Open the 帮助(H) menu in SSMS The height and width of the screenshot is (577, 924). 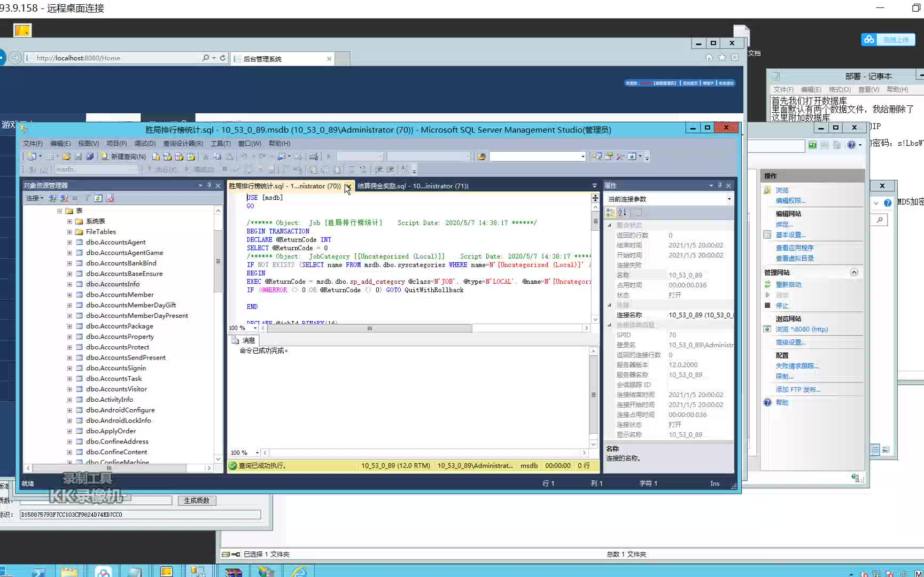tap(279, 143)
